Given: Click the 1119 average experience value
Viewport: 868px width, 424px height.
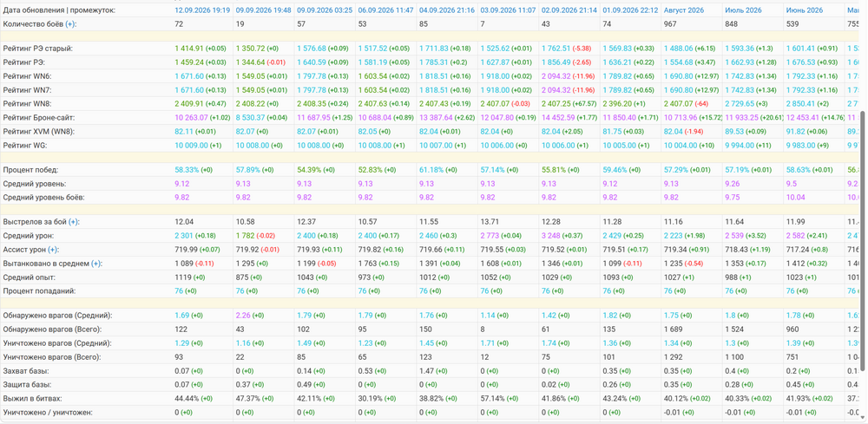Looking at the screenshot, I should click(182, 277).
